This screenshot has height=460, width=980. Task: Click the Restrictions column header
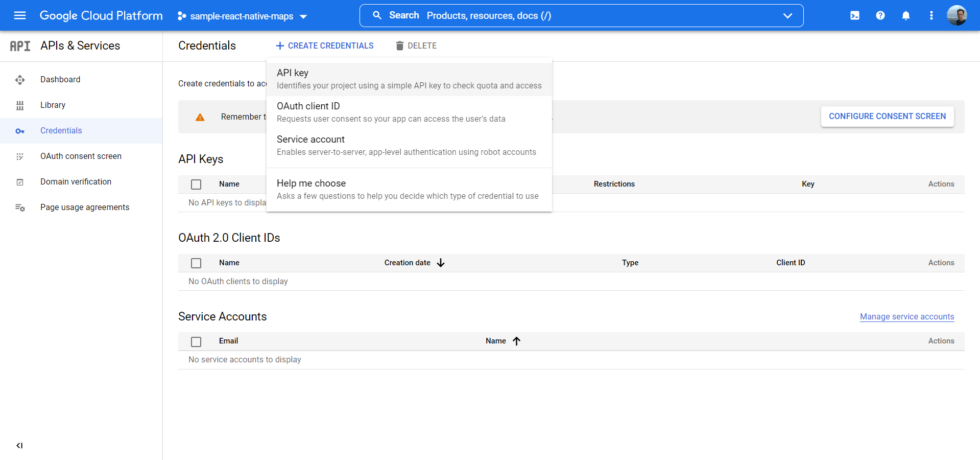(x=614, y=185)
